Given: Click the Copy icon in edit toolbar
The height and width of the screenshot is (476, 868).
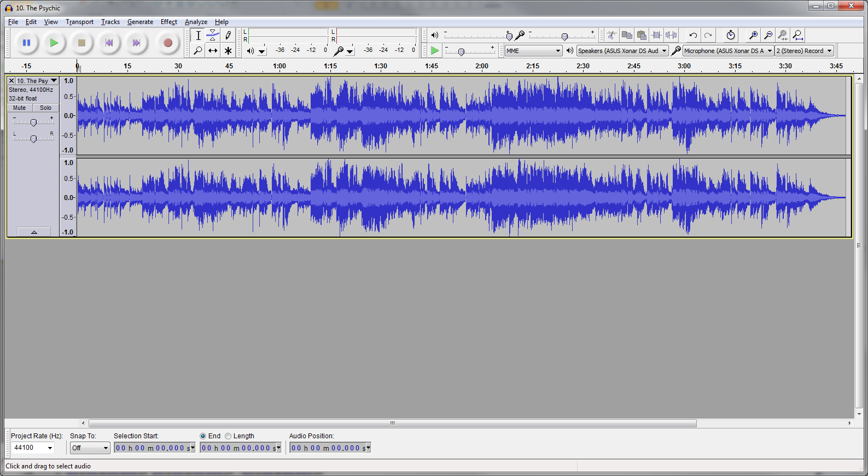Looking at the screenshot, I should 627,35.
